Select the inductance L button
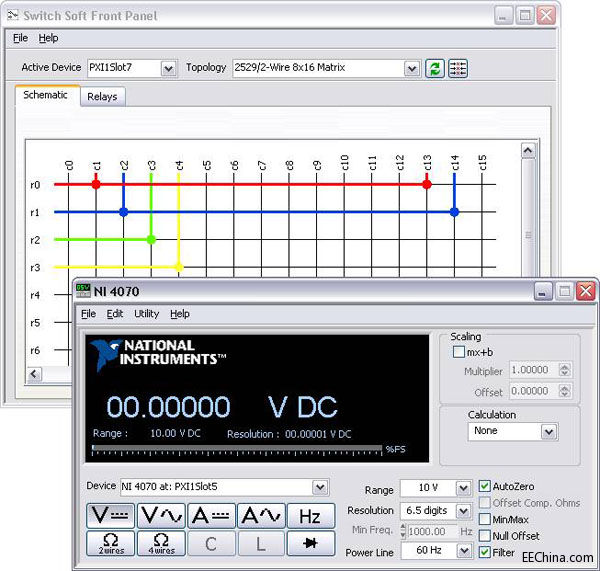The width and height of the screenshot is (600, 571). coord(261,543)
